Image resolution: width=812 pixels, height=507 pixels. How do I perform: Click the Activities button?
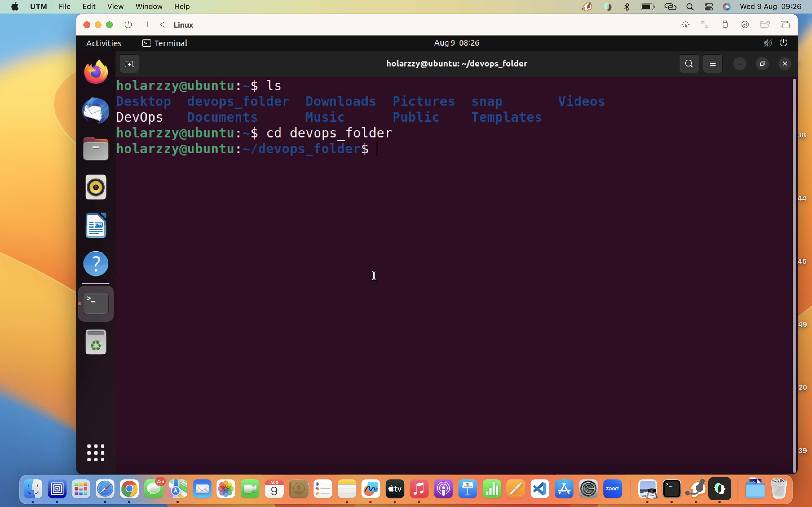104,43
